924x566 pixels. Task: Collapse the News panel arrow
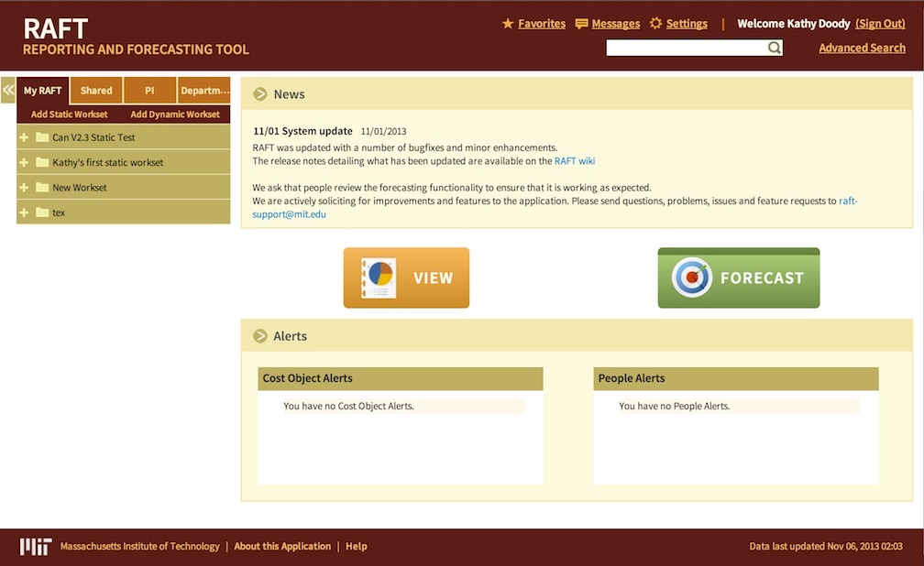tap(260, 94)
